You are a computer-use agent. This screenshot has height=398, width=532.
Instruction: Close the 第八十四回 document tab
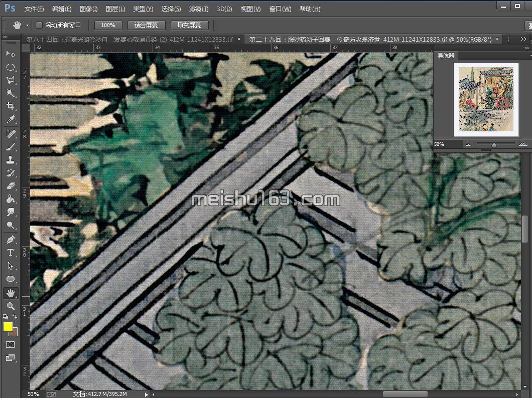[239, 39]
